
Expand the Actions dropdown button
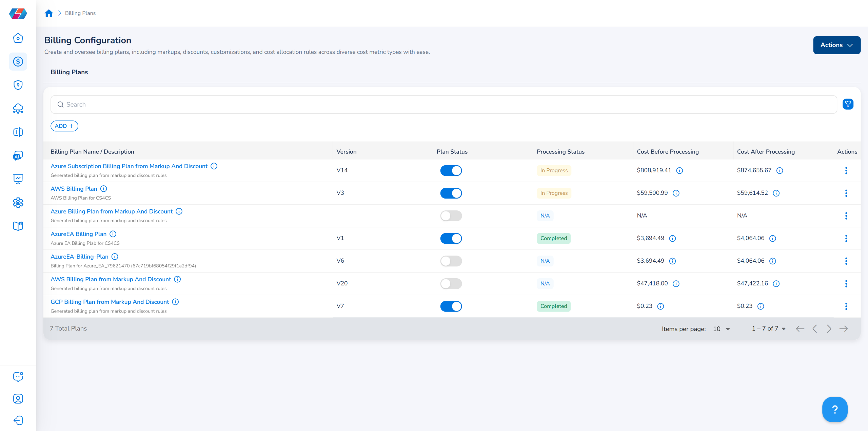click(836, 45)
